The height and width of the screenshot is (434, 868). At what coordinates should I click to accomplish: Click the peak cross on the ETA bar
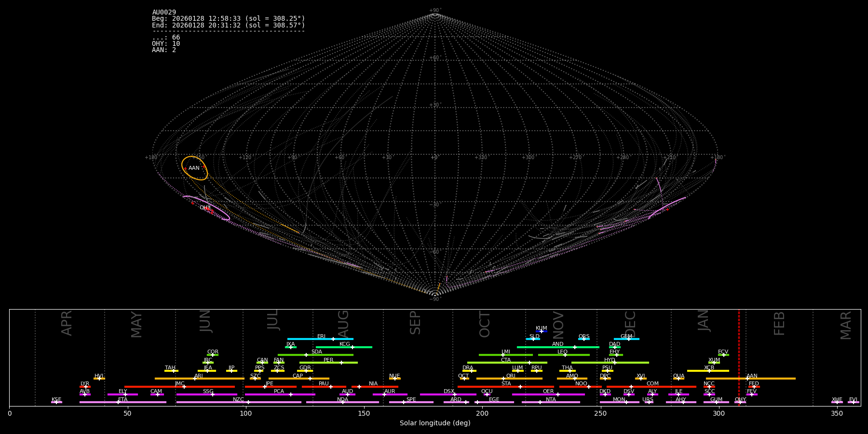pos(118,402)
